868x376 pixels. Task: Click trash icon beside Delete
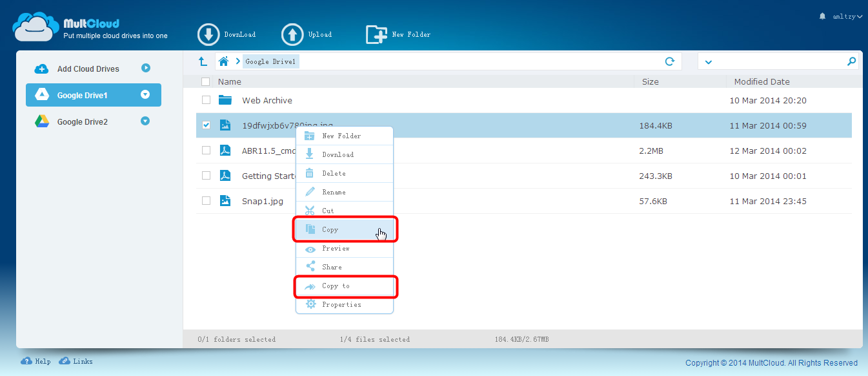[310, 173]
